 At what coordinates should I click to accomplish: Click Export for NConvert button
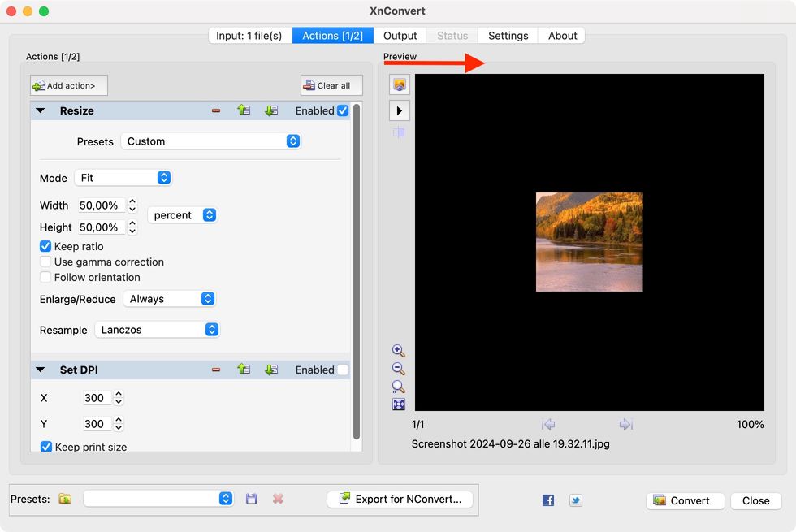[400, 499]
